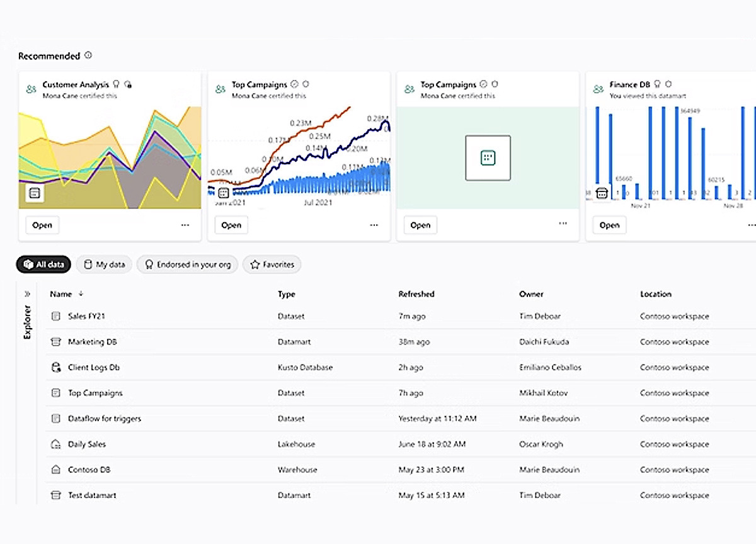Click the datamart badge on Finance DB thumbnail
756x544 pixels.
pyautogui.click(x=602, y=193)
